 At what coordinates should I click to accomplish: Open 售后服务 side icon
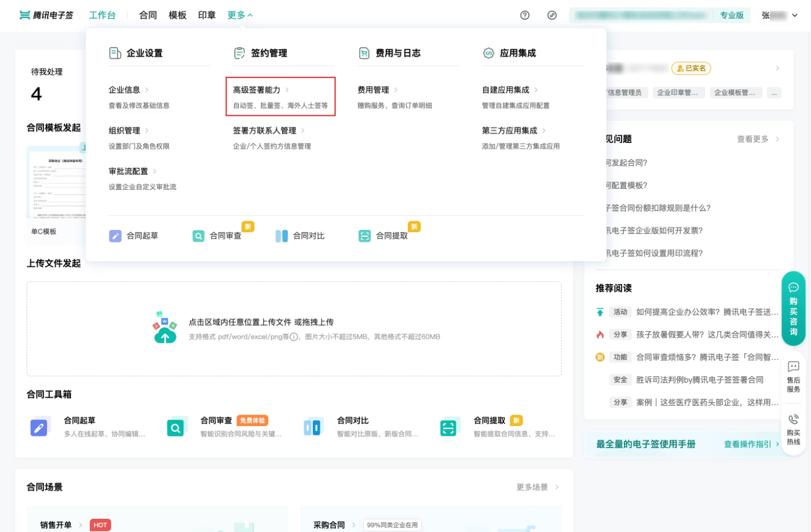point(794,366)
